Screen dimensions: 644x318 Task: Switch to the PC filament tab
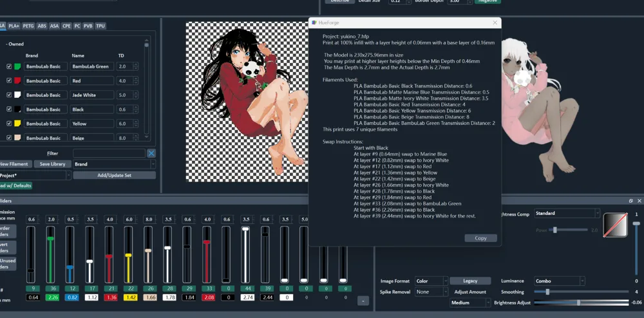[x=77, y=26]
